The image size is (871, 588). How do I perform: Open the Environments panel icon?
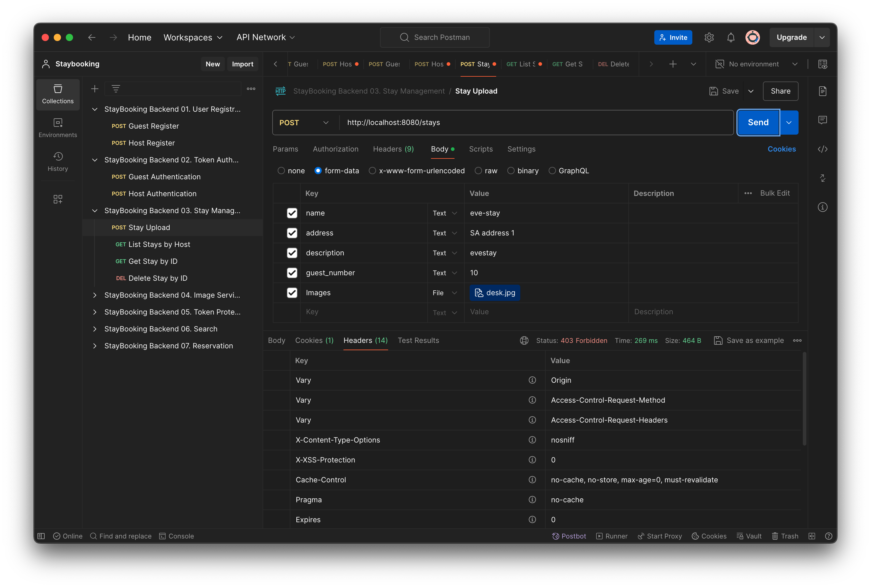coord(58,127)
